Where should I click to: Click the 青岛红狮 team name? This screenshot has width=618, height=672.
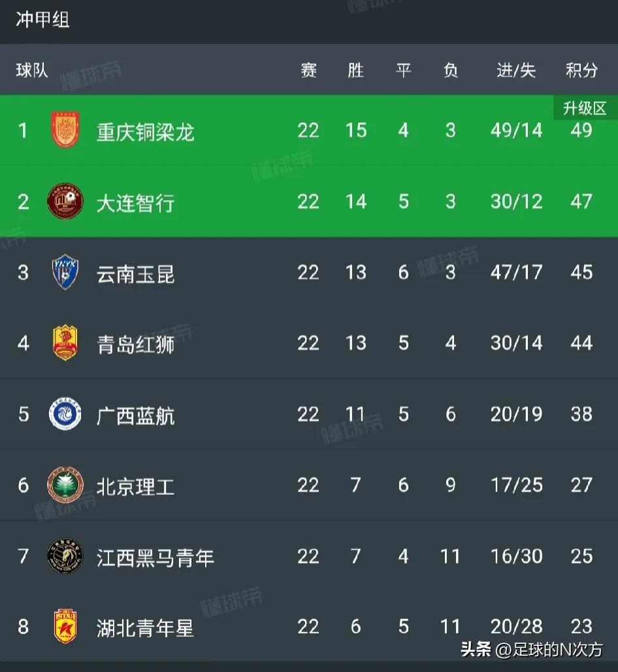pos(135,344)
